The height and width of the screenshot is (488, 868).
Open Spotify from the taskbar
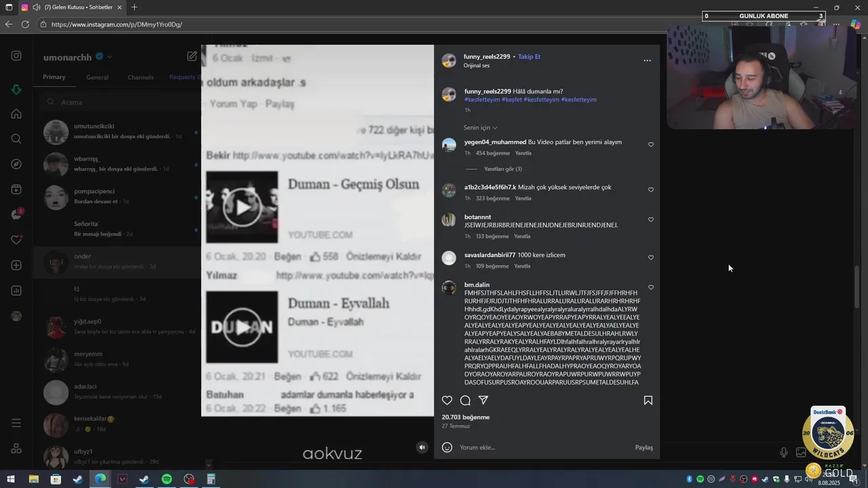pyautogui.click(x=167, y=479)
